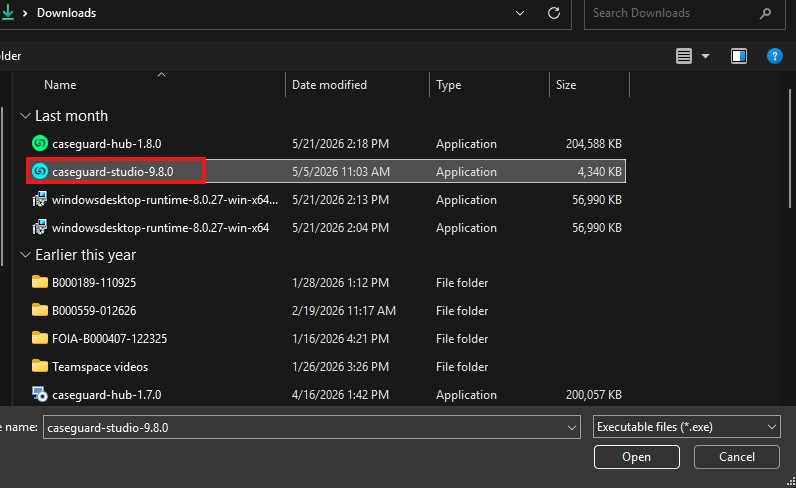This screenshot has height=488, width=796.
Task: Click the icon of the file modified at 2:04 PM
Action: tap(40, 227)
